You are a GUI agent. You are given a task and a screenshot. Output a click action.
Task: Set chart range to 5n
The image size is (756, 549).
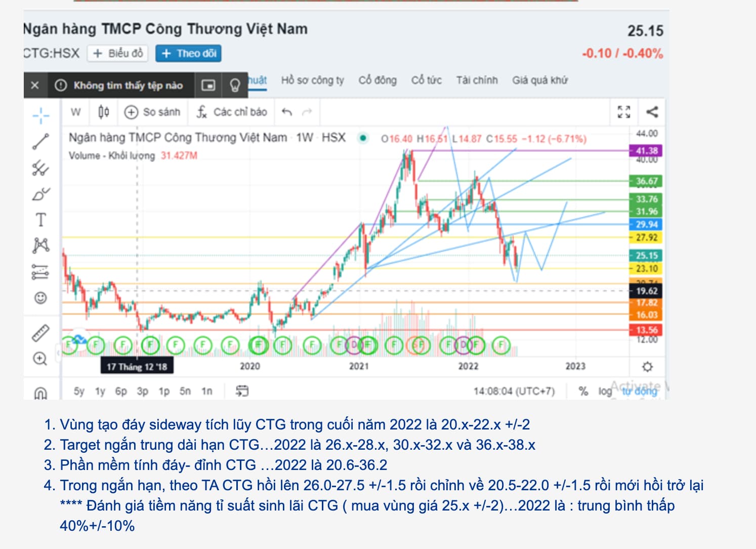point(185,391)
